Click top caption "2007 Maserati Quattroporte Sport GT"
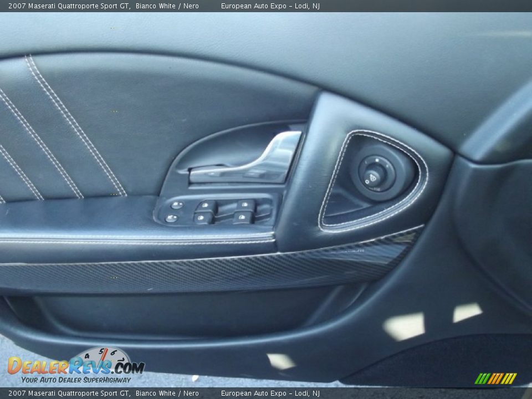Viewport: 532px width, 399px height. (x=69, y=6)
